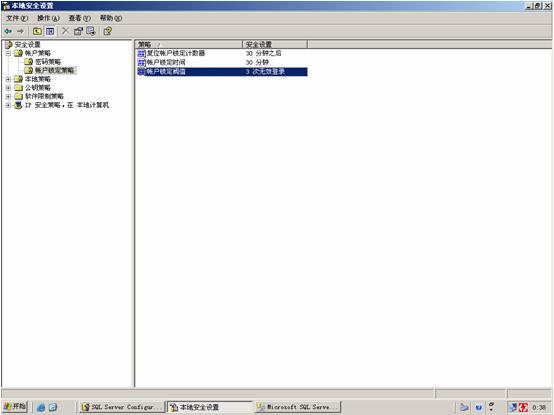
Task: Click the icon beside 复位帐户锁定计数器
Action: point(141,53)
